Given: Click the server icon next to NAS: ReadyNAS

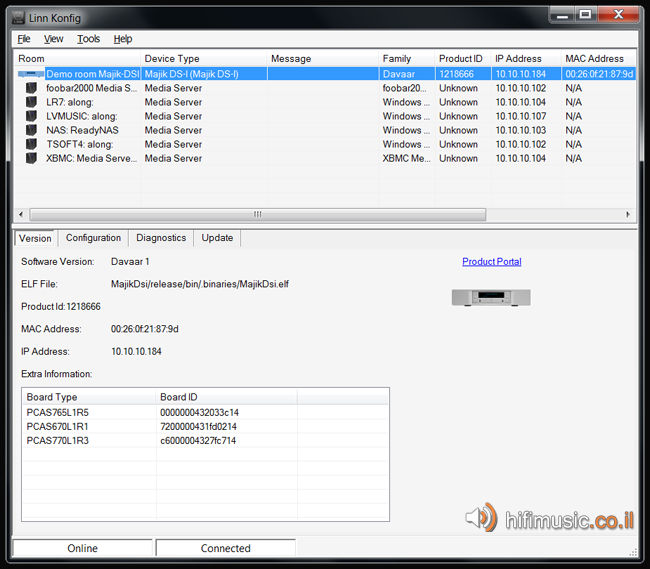Looking at the screenshot, I should point(31,131).
